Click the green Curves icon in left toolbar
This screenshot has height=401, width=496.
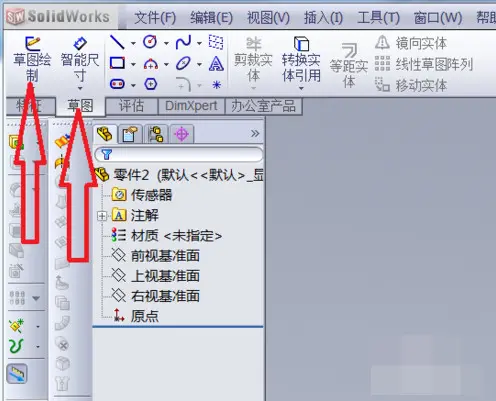click(16, 346)
